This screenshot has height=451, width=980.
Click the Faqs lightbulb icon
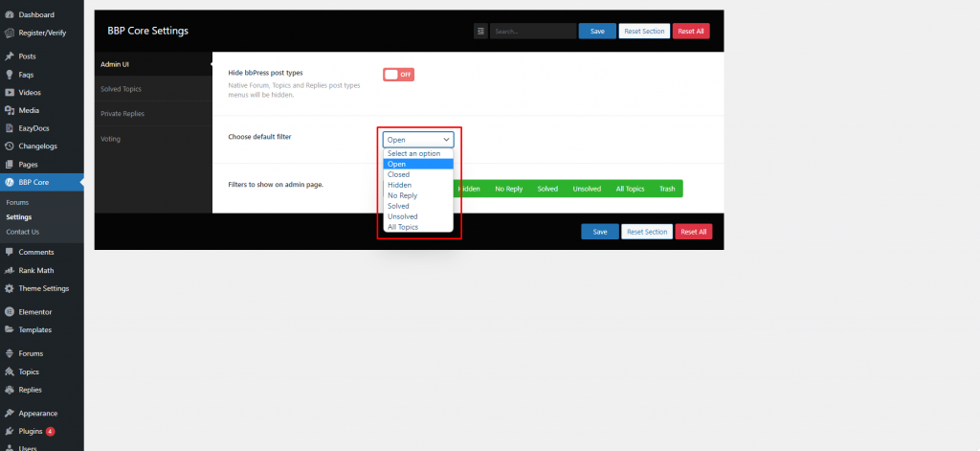pos(10,75)
